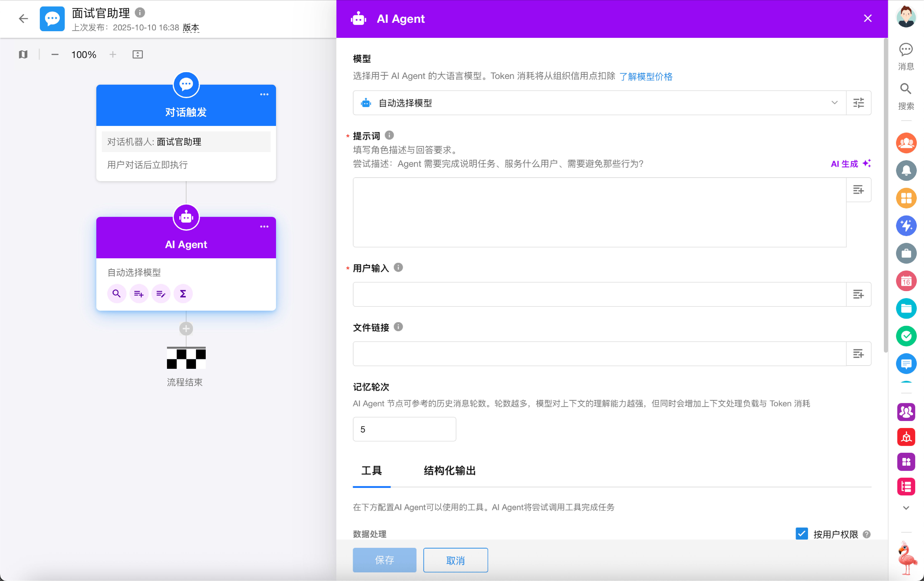924x581 pixels.
Task: Open the canvas minimap icon
Action: coord(23,55)
